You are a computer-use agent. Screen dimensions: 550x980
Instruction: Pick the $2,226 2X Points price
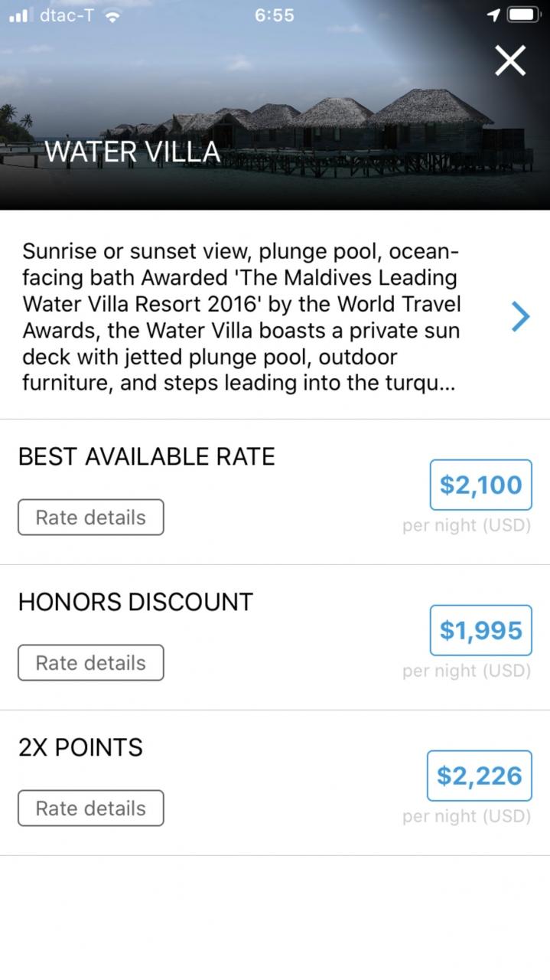tap(479, 776)
